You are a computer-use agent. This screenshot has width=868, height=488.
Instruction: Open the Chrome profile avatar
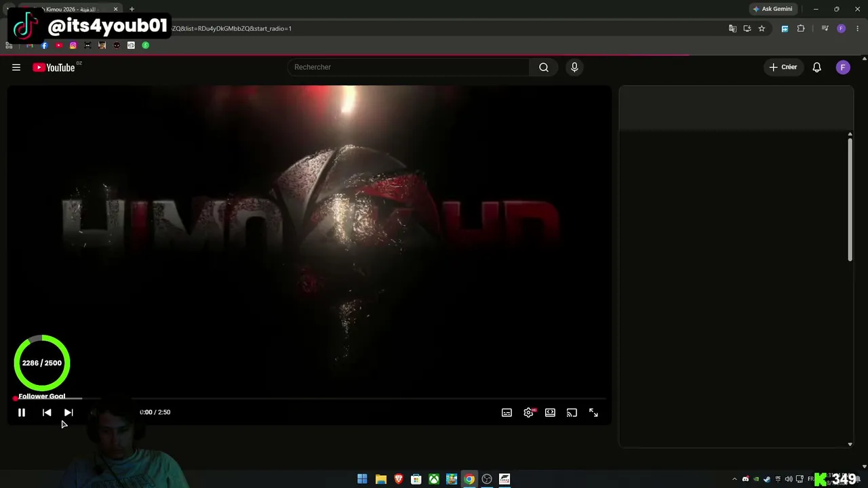[x=841, y=28]
